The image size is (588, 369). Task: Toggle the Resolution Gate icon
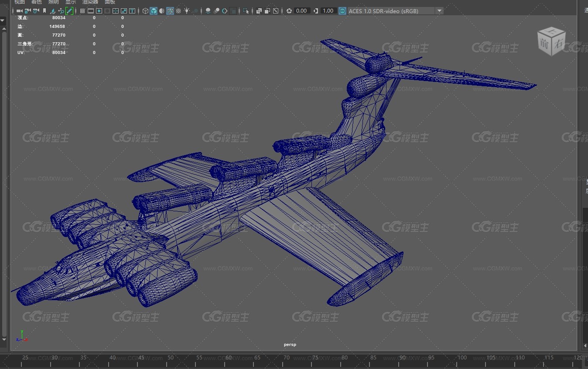click(x=99, y=11)
